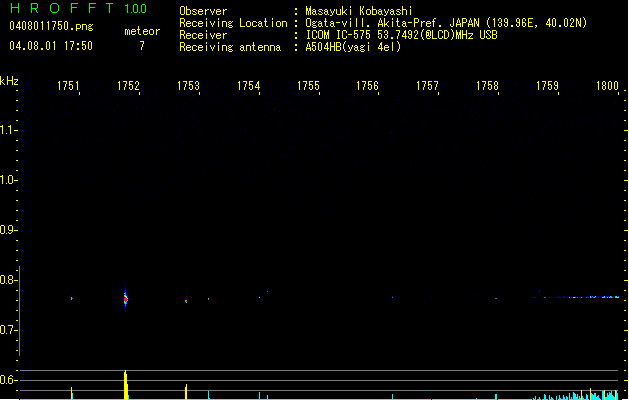Click the 1800 time axis label
This screenshot has width=629, height=400.
[607, 86]
